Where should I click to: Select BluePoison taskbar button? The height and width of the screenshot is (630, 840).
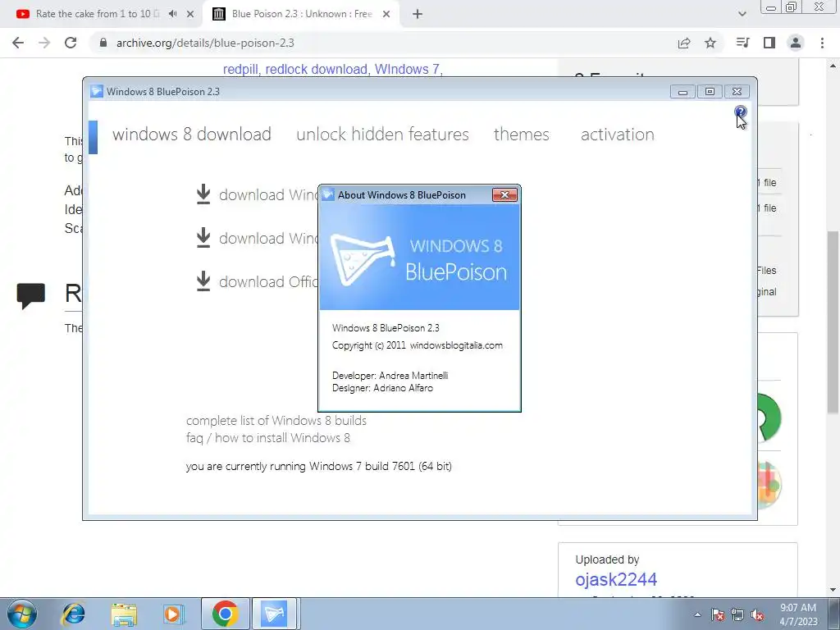pyautogui.click(x=274, y=614)
